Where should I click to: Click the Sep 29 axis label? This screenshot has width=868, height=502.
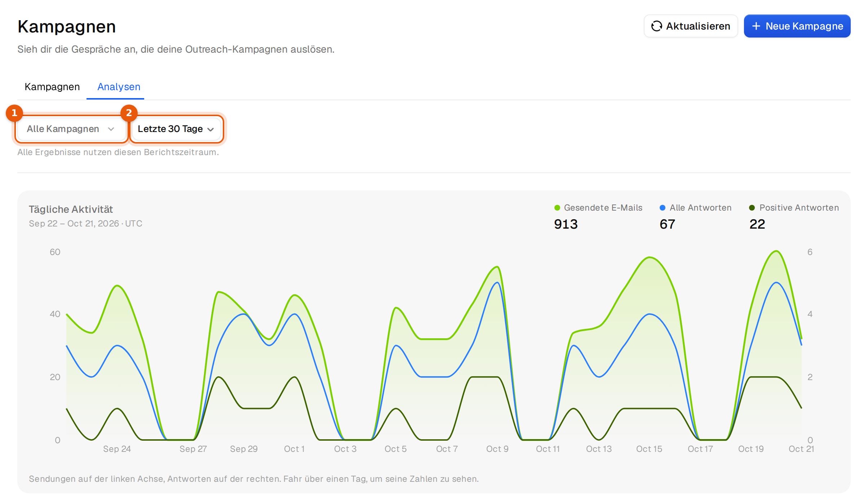244,449
